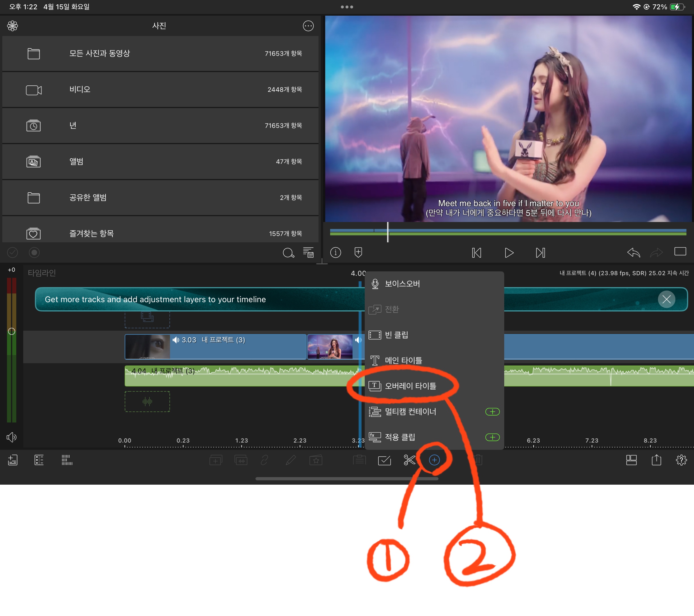The image size is (694, 616).
Task: Open 모든 사진과 동영상 folder
Action: click(x=160, y=53)
